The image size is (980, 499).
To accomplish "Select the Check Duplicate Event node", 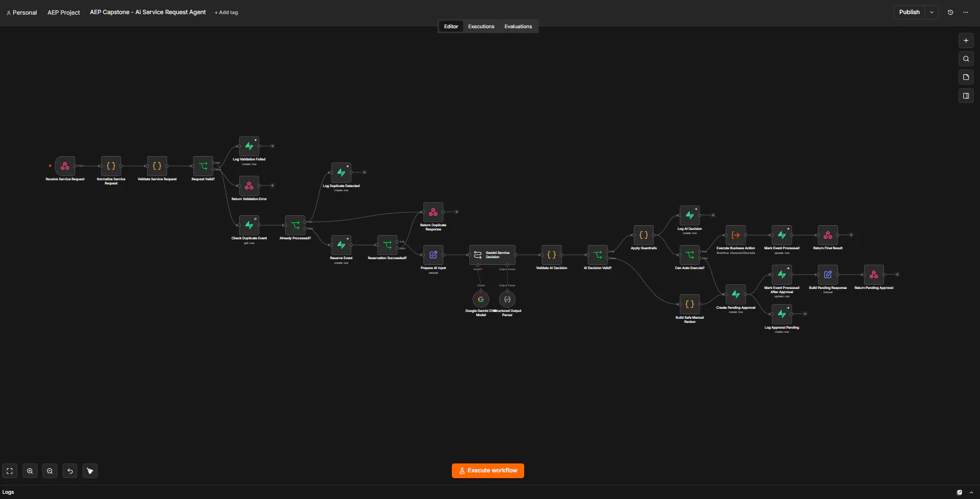I will coord(249,225).
